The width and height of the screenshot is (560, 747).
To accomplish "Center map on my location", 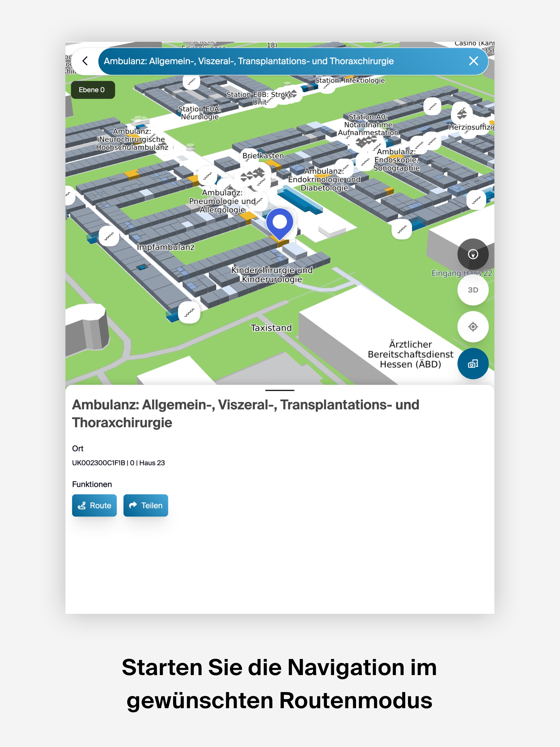I will pos(473,326).
